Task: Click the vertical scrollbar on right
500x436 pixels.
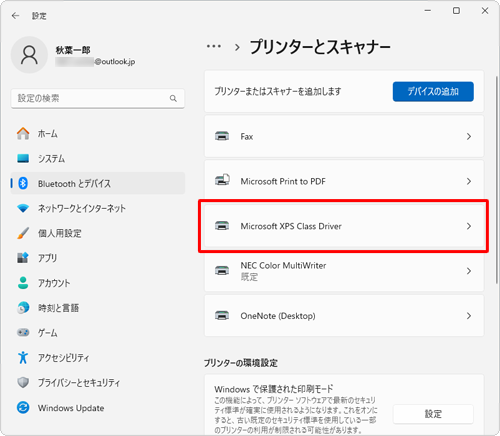Action: tap(497, 180)
